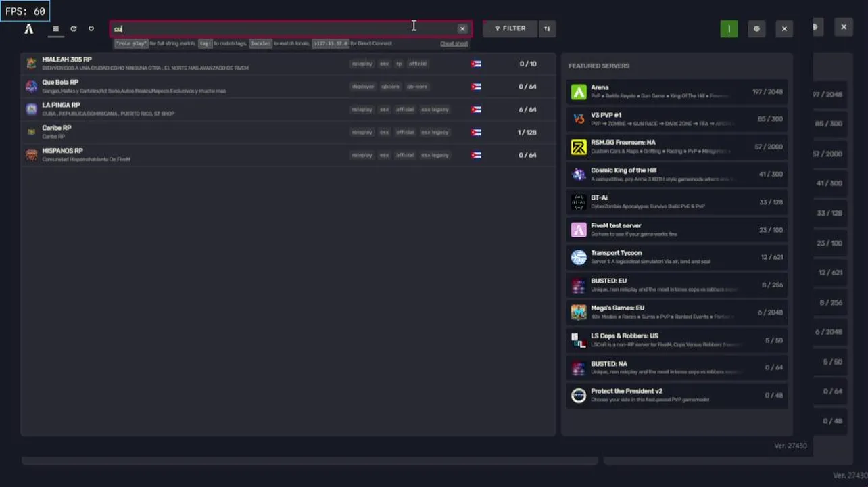The width and height of the screenshot is (868, 487).
Task: Open the sort order menu button
Action: 547,29
